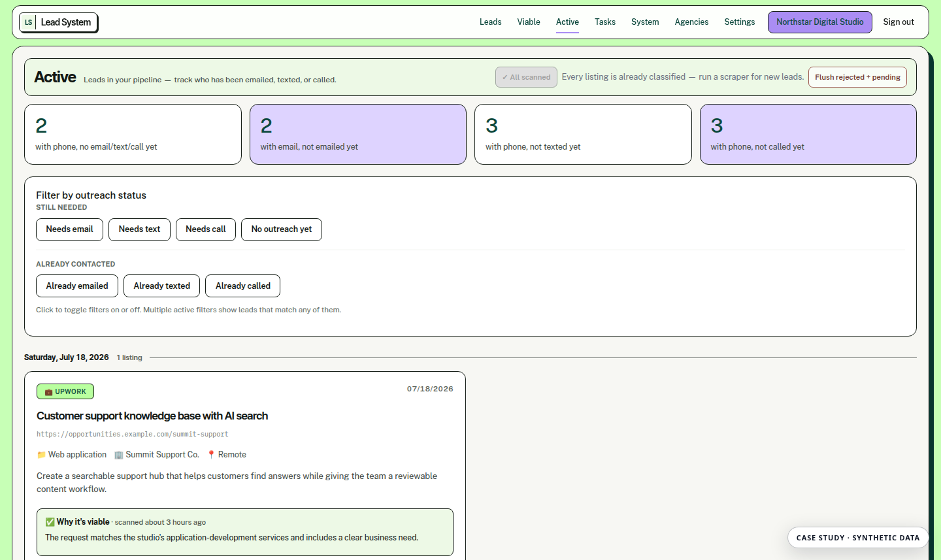Click the 07/18/2026 date on the listing
The image size is (941, 560).
click(x=430, y=389)
